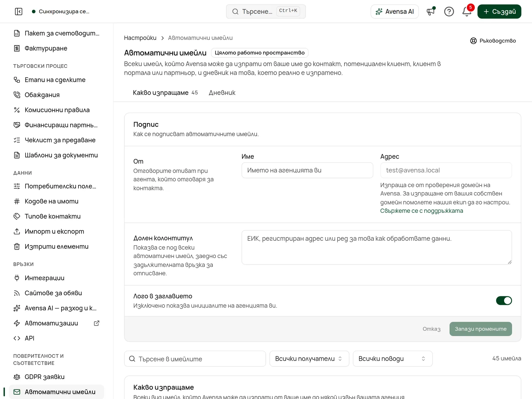532x399 pixels.
Task: Open Комисионни правила in sidebar
Action: click(57, 110)
